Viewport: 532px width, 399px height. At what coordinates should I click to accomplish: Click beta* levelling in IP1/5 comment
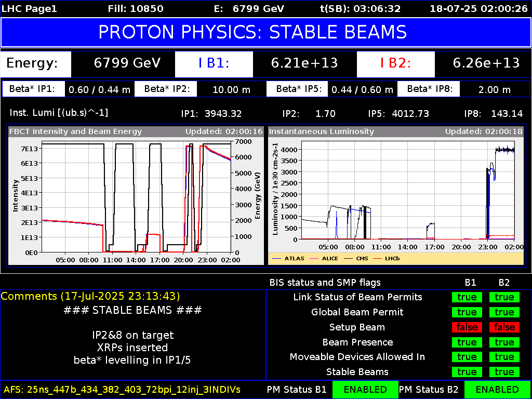132,361
